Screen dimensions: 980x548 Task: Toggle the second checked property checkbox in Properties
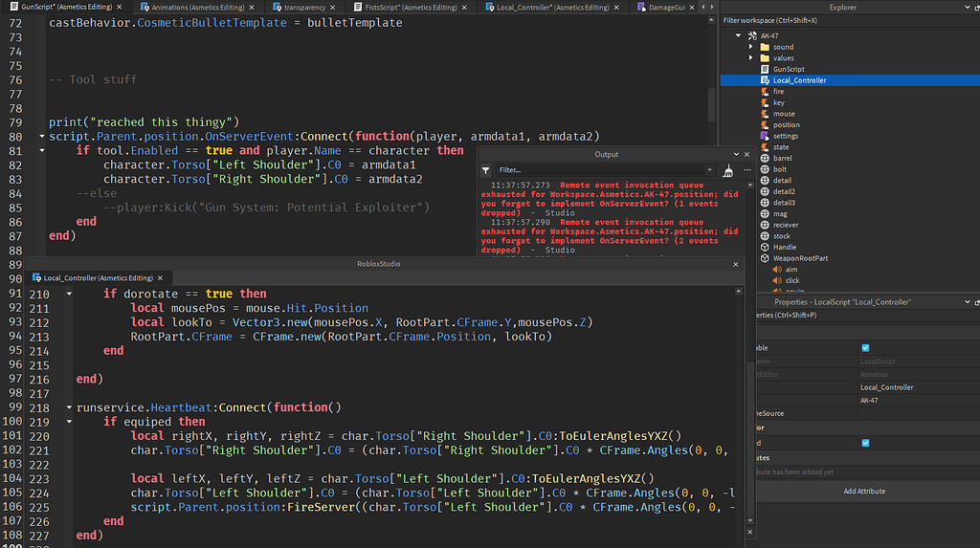865,443
